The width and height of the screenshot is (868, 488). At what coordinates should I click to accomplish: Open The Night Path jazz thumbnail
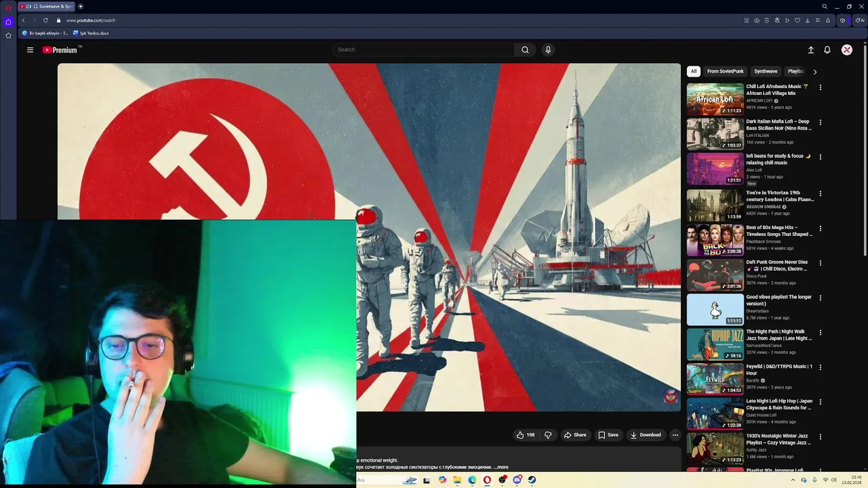pyautogui.click(x=715, y=344)
